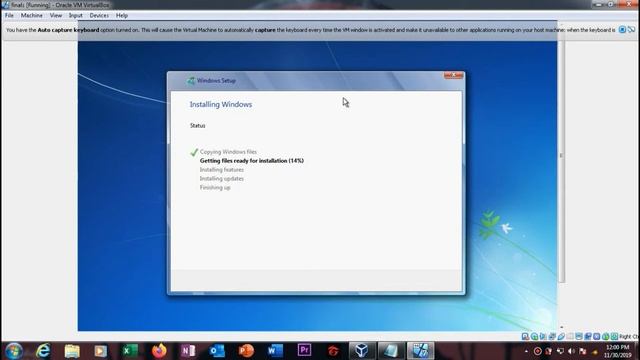Click the audio status icon in VirtualBox
The width and height of the screenshot is (640, 360).
point(543,336)
